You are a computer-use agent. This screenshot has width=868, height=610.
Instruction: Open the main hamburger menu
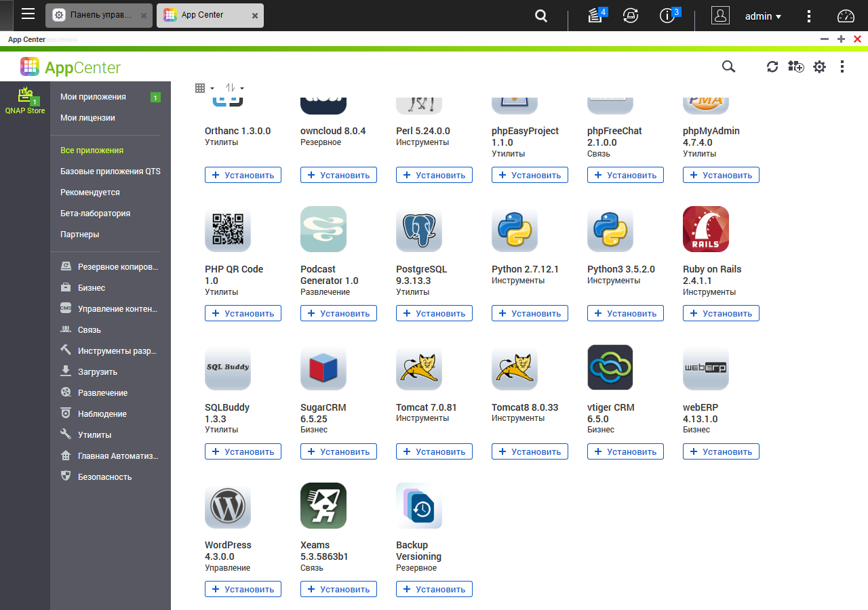28,14
